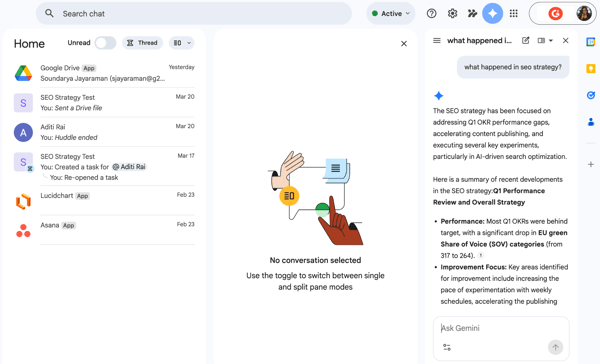Screen dimensions: 600x364
Task: Toggle the Unread switch
Action: (x=105, y=43)
